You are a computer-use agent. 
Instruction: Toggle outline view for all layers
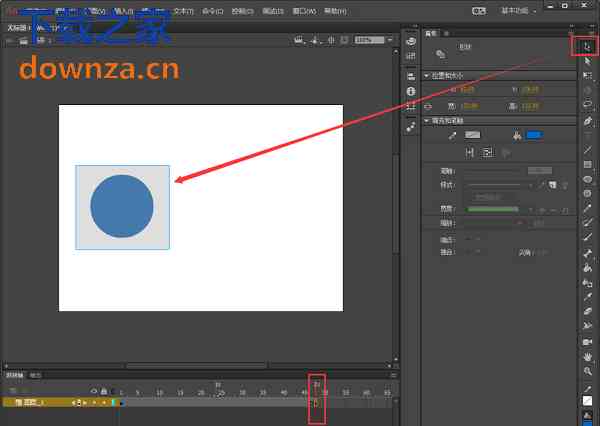point(113,392)
